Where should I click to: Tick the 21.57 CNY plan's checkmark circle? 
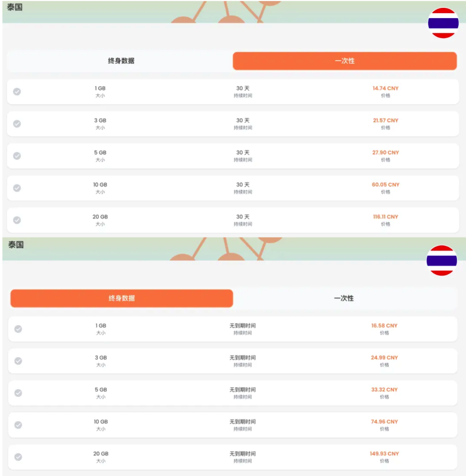[x=17, y=124]
